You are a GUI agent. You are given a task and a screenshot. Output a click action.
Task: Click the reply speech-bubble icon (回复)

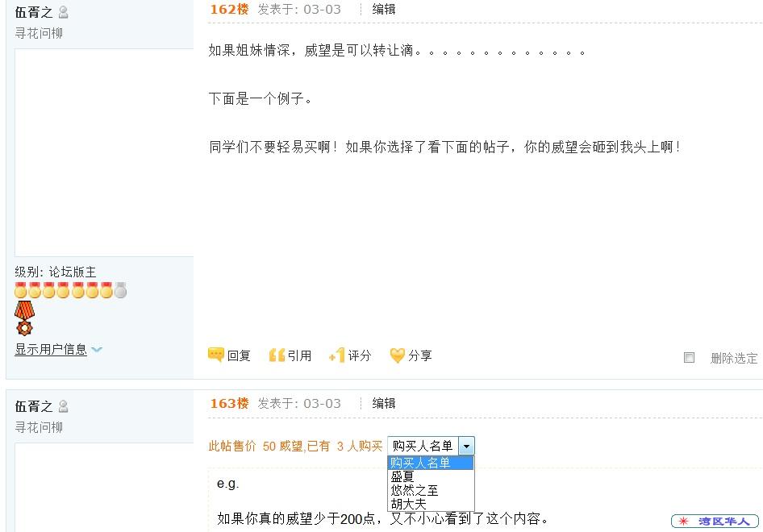pyautogui.click(x=215, y=355)
